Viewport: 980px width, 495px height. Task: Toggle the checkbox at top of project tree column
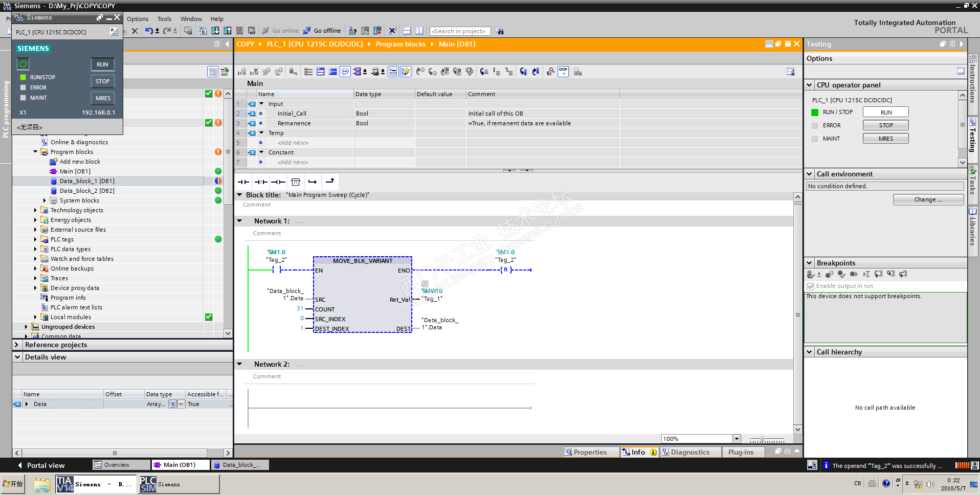[209, 94]
